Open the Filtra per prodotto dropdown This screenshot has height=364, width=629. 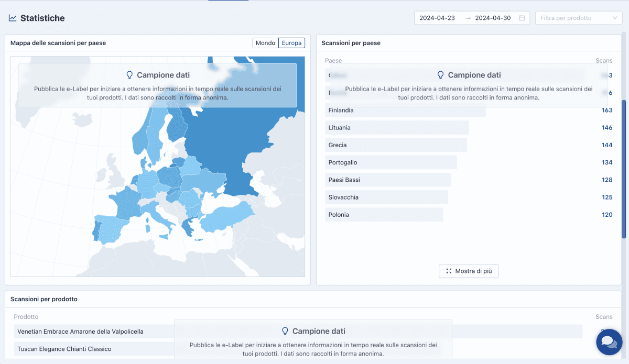[x=577, y=17]
